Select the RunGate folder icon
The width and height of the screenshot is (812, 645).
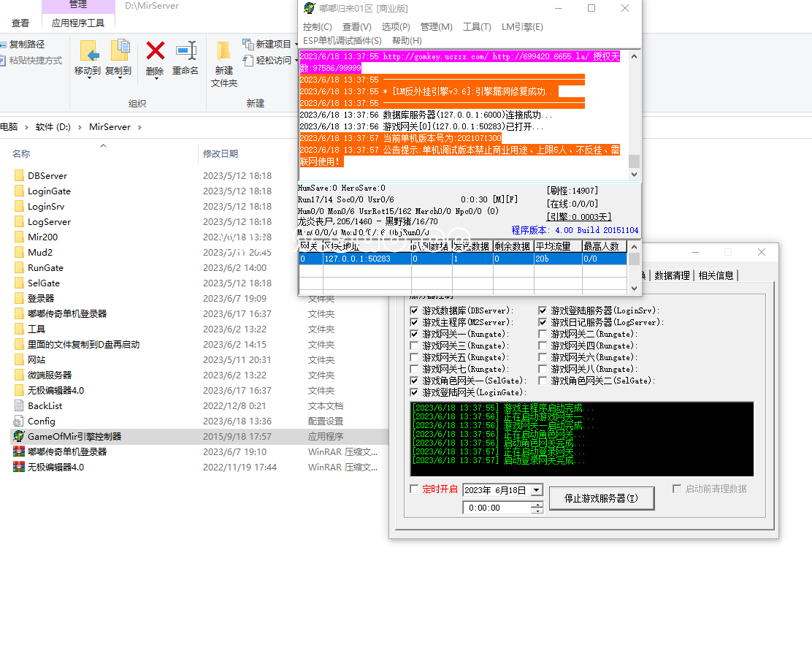click(x=19, y=268)
